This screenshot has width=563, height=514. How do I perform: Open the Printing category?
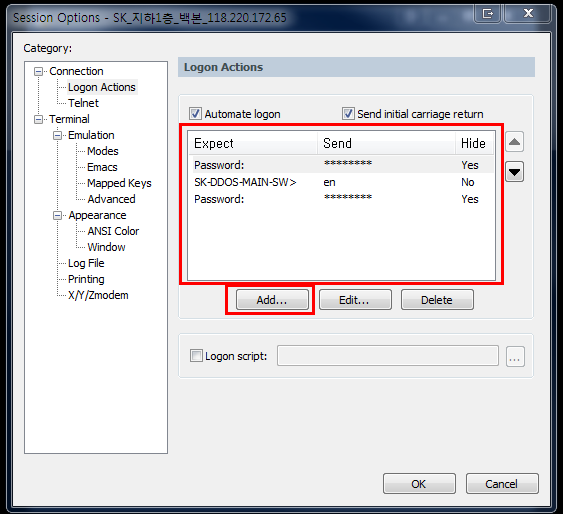click(x=86, y=279)
